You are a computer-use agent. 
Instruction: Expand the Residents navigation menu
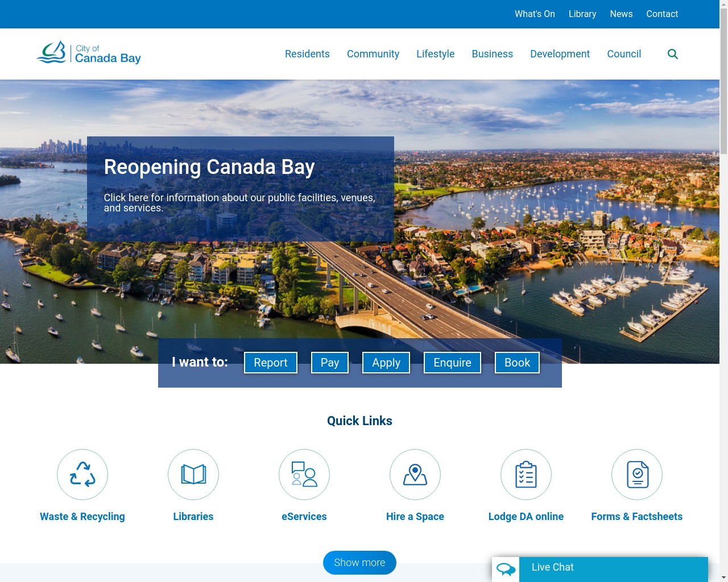pyautogui.click(x=307, y=54)
